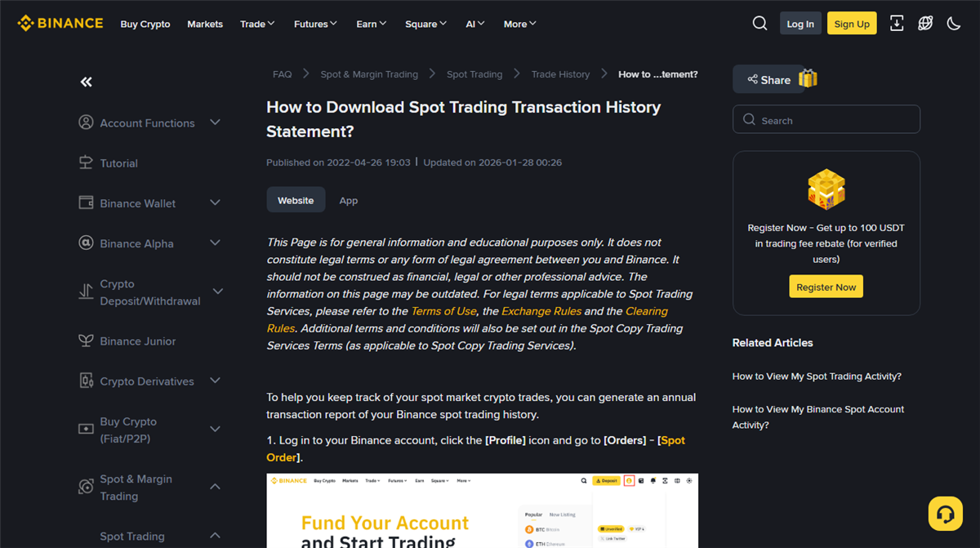Click the article screenshot image
The height and width of the screenshot is (548, 980).
coord(483,510)
